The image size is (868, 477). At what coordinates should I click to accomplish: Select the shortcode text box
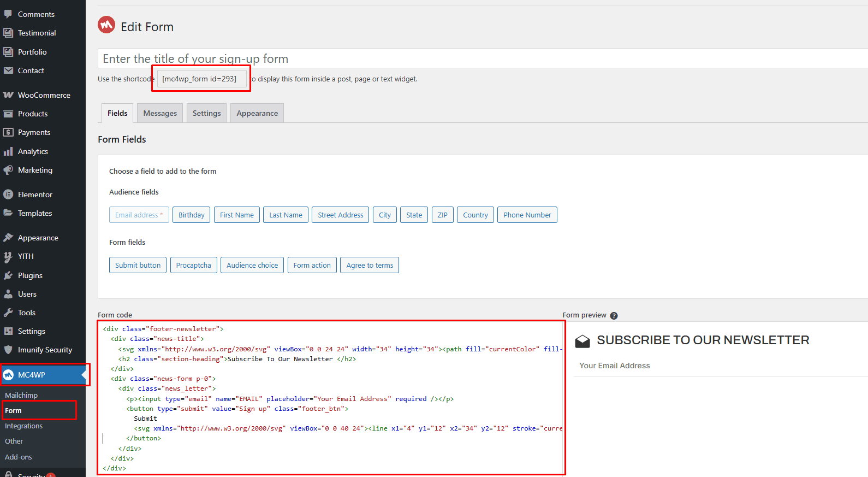coord(201,79)
